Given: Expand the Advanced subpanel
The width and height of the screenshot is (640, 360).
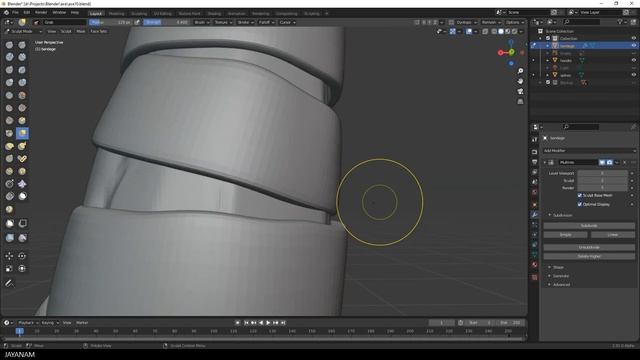Looking at the screenshot, I should point(561,284).
